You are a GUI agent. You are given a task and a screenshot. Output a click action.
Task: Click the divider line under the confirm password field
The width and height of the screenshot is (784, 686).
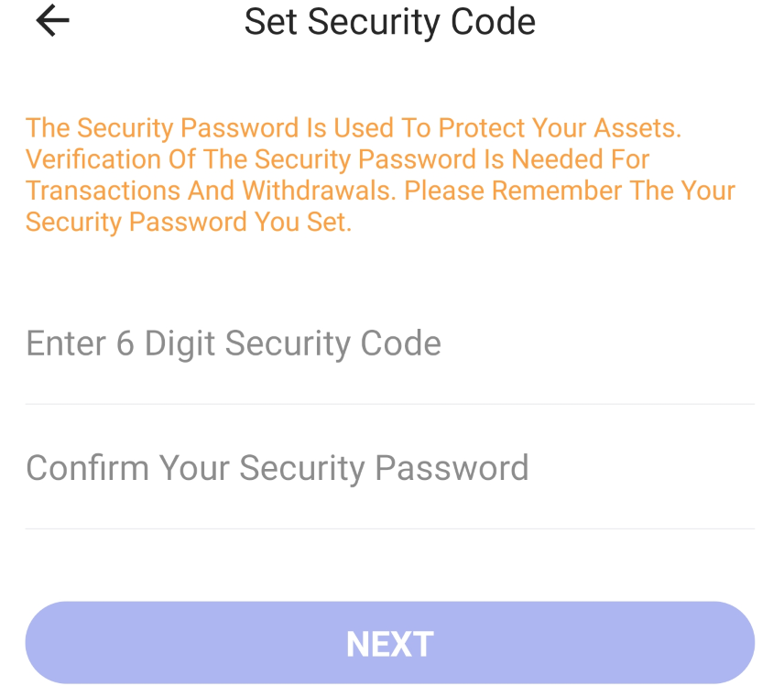[x=389, y=528]
